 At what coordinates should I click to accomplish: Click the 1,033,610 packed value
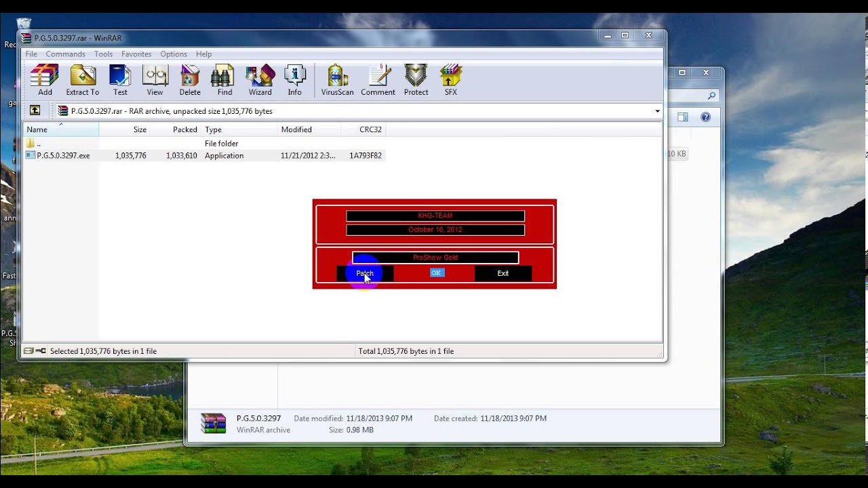pyautogui.click(x=182, y=156)
